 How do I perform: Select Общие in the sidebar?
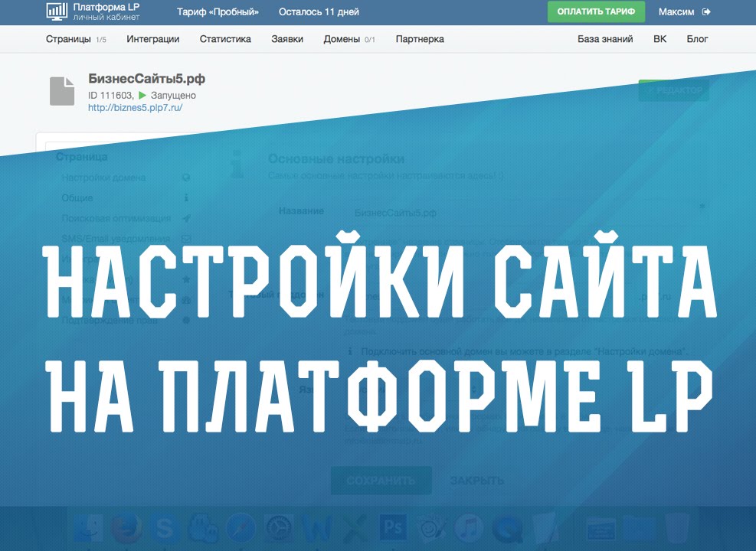pyautogui.click(x=77, y=197)
